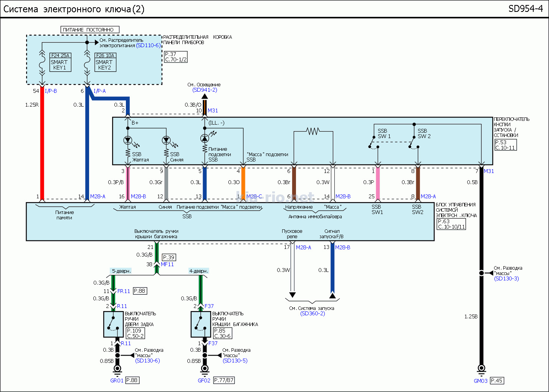The width and height of the screenshot is (549, 392).
Task: Click the I/P-B connector label
Action: (51, 91)
